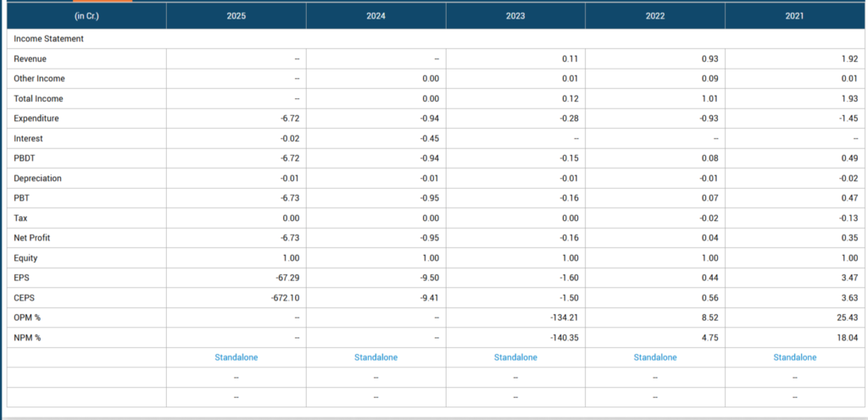Click the Revenue row label
Viewport: 868px width, 420px height.
point(30,58)
